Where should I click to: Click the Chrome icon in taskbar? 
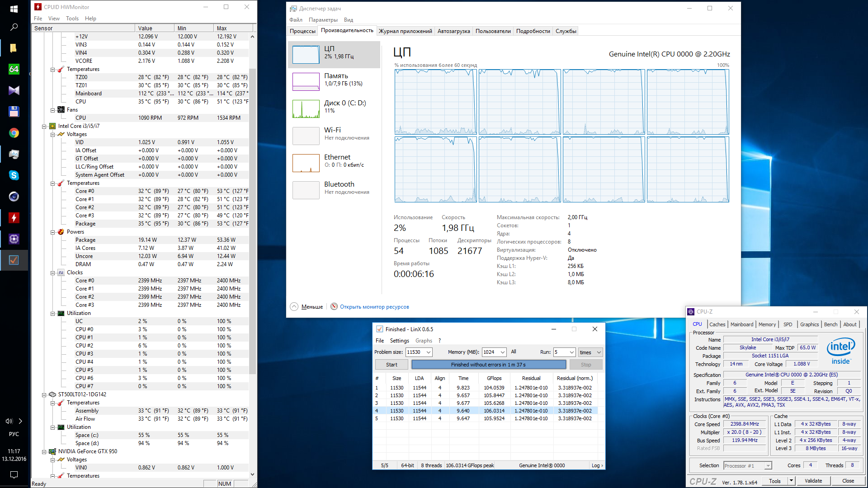[x=14, y=133]
